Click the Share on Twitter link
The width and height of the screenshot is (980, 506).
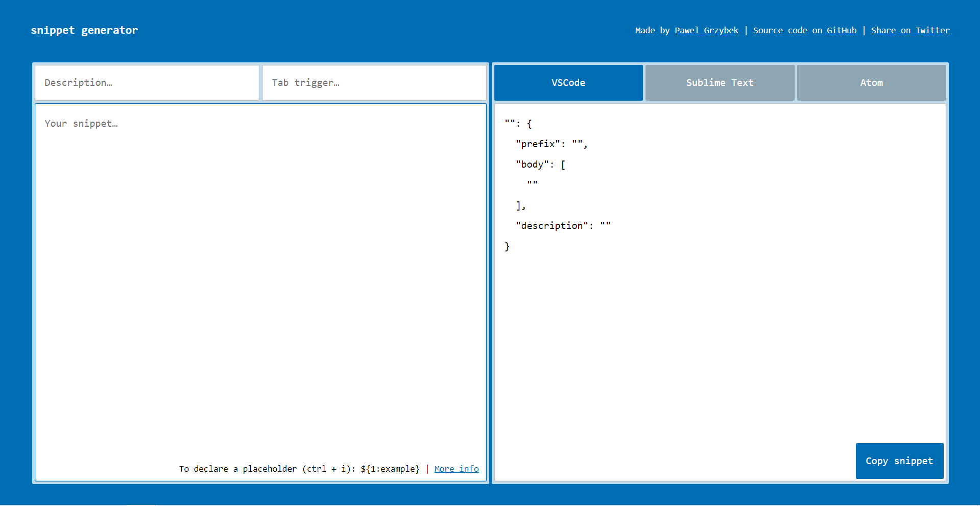pos(910,30)
